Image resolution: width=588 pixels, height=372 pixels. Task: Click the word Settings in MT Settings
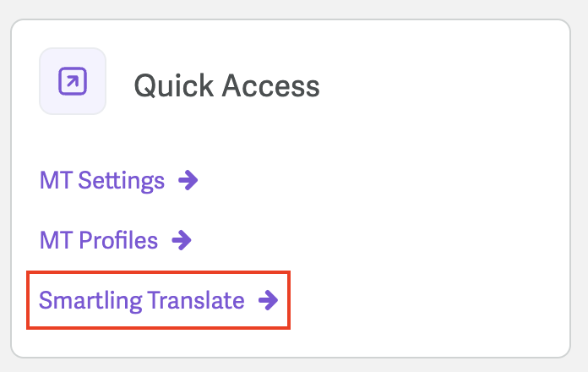point(121,181)
